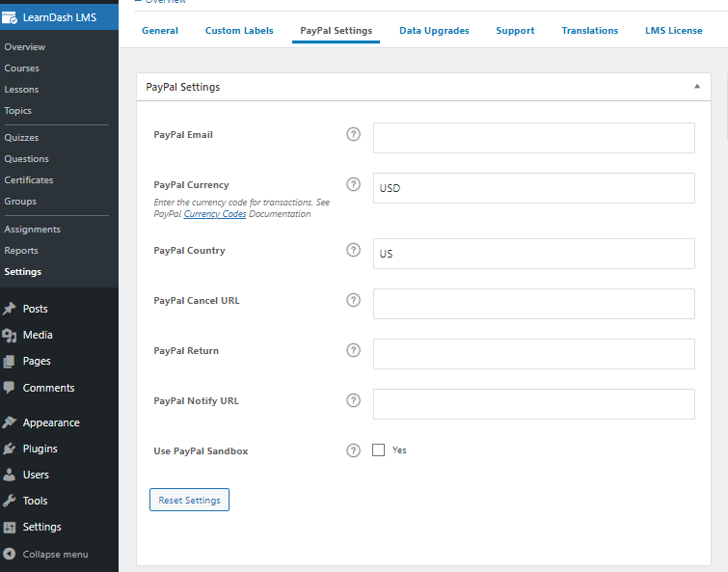The image size is (728, 572).
Task: Go to Courses in sidebar
Action: (x=22, y=68)
